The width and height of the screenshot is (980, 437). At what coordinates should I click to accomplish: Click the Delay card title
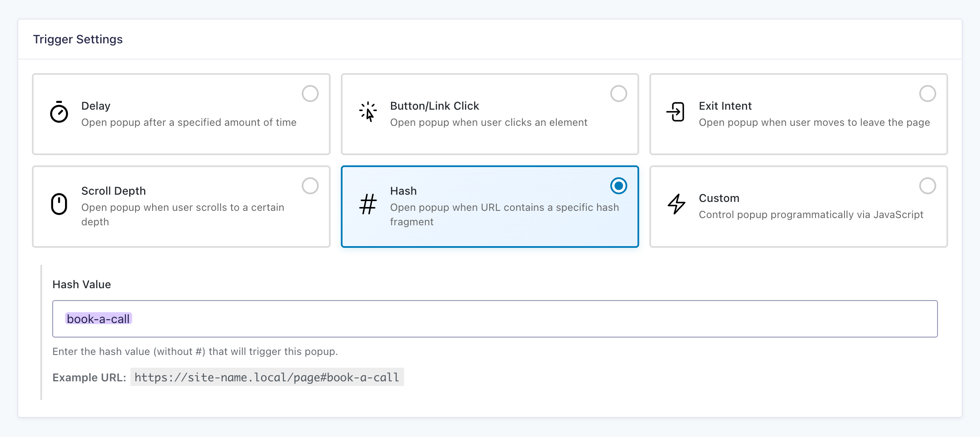[96, 106]
